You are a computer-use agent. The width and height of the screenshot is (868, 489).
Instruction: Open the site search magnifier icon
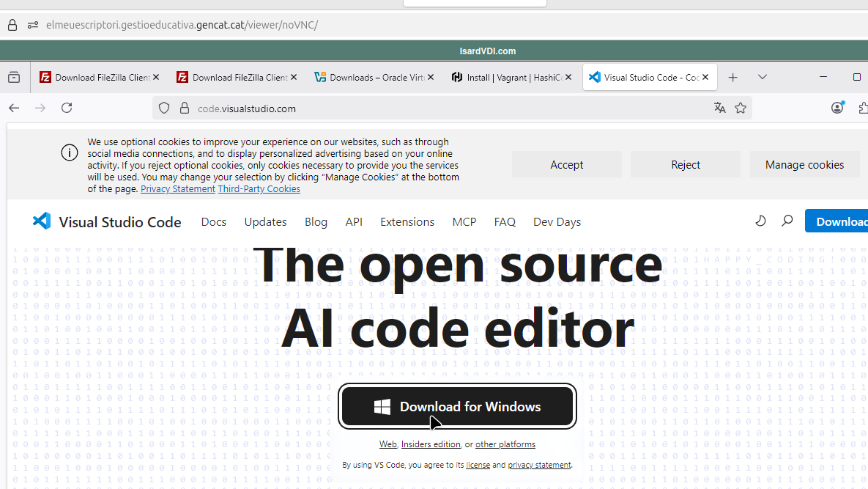[x=787, y=221]
